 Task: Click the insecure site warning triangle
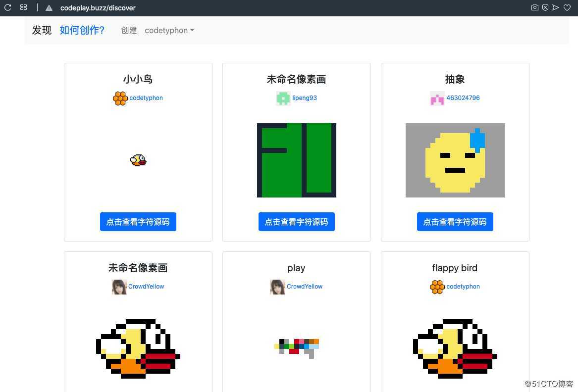[x=49, y=8]
